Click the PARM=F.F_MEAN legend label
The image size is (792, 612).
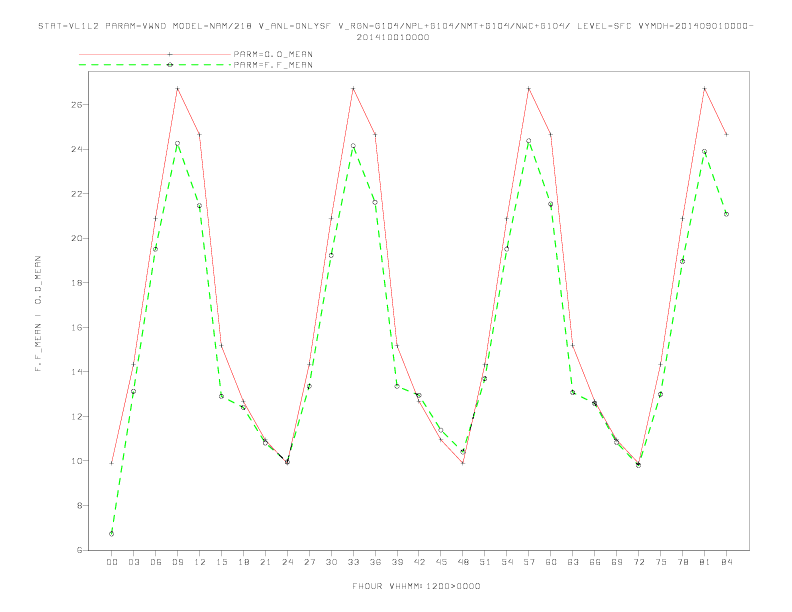[x=273, y=65]
